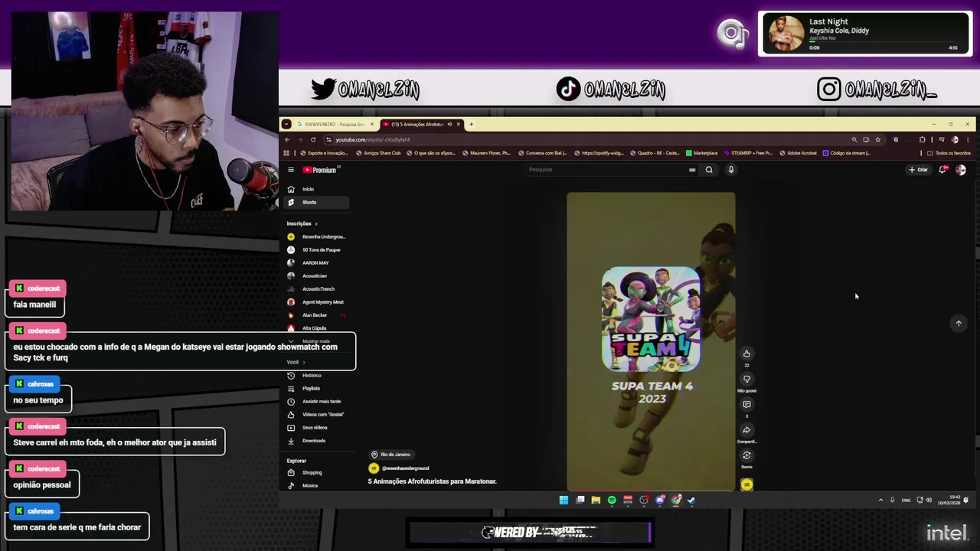Expand Mostrar mais subscriptions
Image resolution: width=980 pixels, height=551 pixels.
pyautogui.click(x=316, y=341)
